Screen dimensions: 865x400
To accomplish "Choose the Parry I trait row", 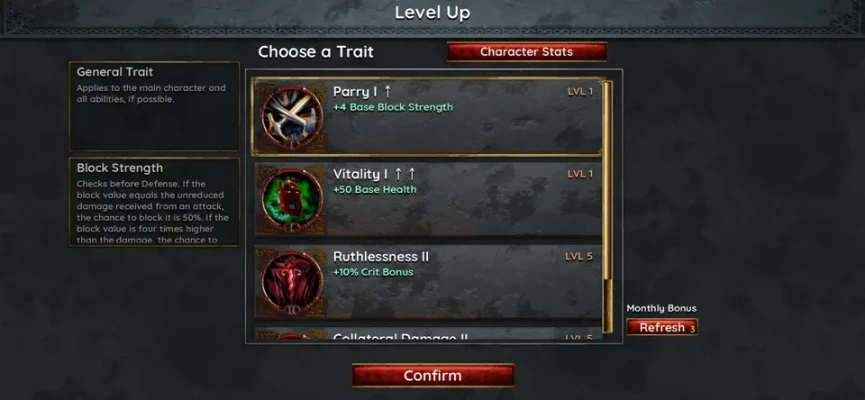I will (427, 118).
